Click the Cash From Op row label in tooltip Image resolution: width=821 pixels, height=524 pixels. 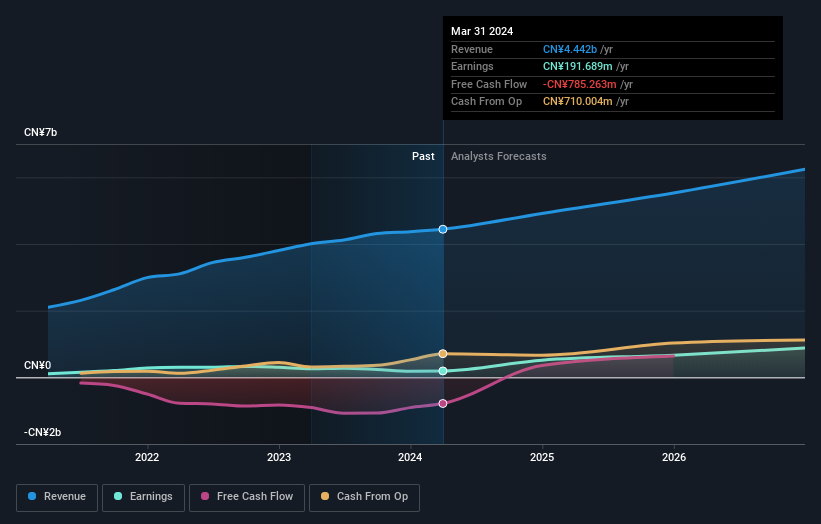pos(486,102)
